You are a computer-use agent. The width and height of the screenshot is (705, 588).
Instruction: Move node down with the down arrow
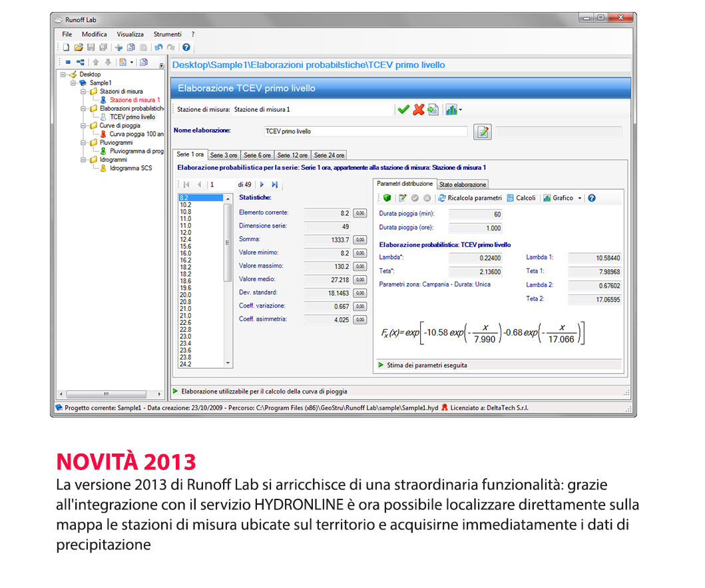click(x=108, y=62)
